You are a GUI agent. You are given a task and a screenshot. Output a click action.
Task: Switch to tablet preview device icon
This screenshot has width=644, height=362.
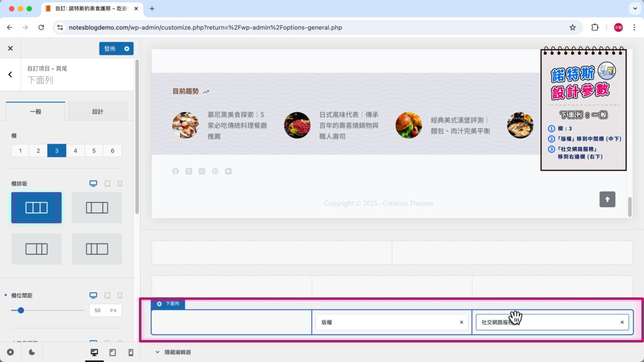pyautogui.click(x=113, y=352)
